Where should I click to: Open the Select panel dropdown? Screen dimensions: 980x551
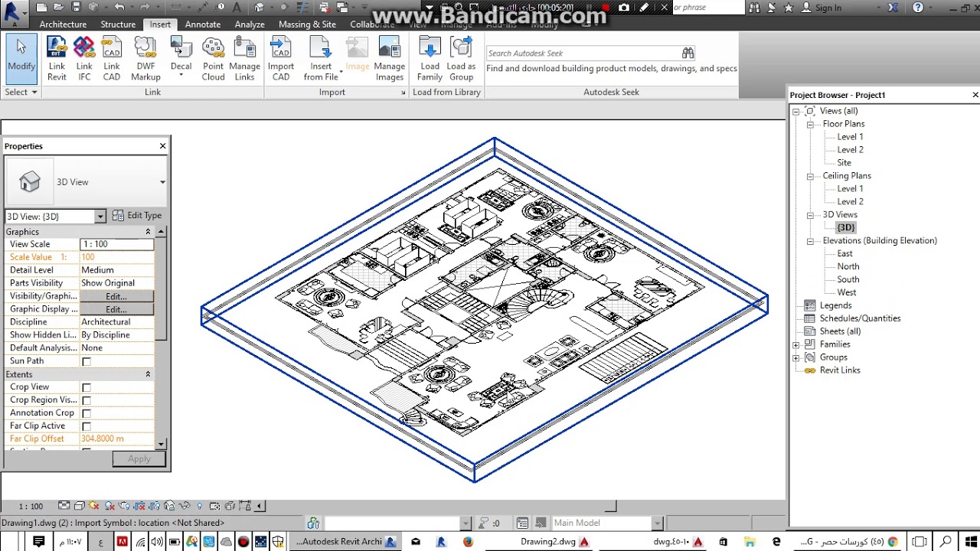21,92
